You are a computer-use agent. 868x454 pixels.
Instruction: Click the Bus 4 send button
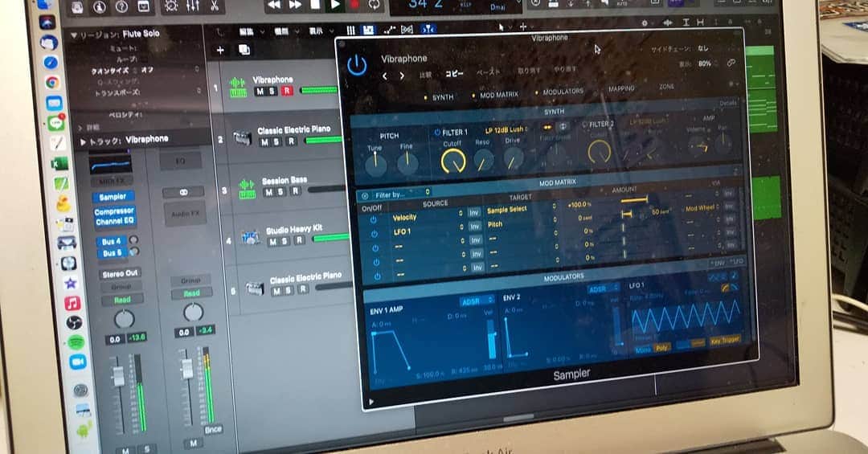tap(111, 241)
